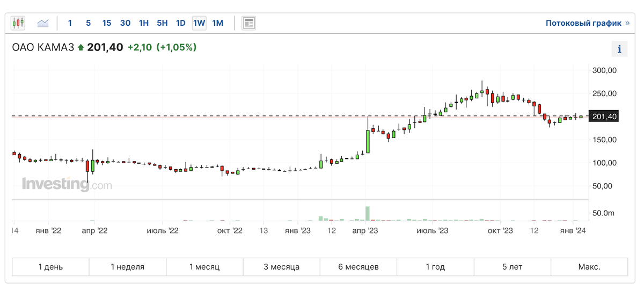Image resolution: width=644 pixels, height=290 pixels.
Task: Click the 300,00 axis value
Action: pos(604,70)
